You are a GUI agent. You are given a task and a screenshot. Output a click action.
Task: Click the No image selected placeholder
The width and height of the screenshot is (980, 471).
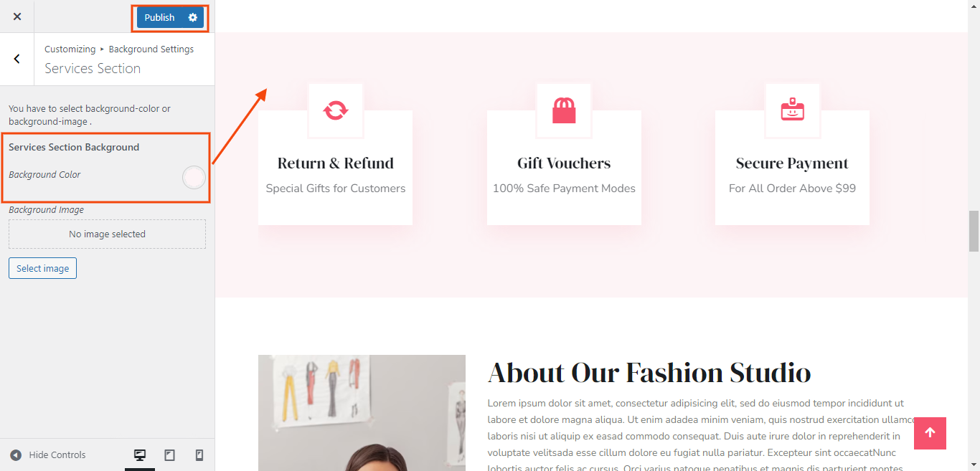click(107, 234)
